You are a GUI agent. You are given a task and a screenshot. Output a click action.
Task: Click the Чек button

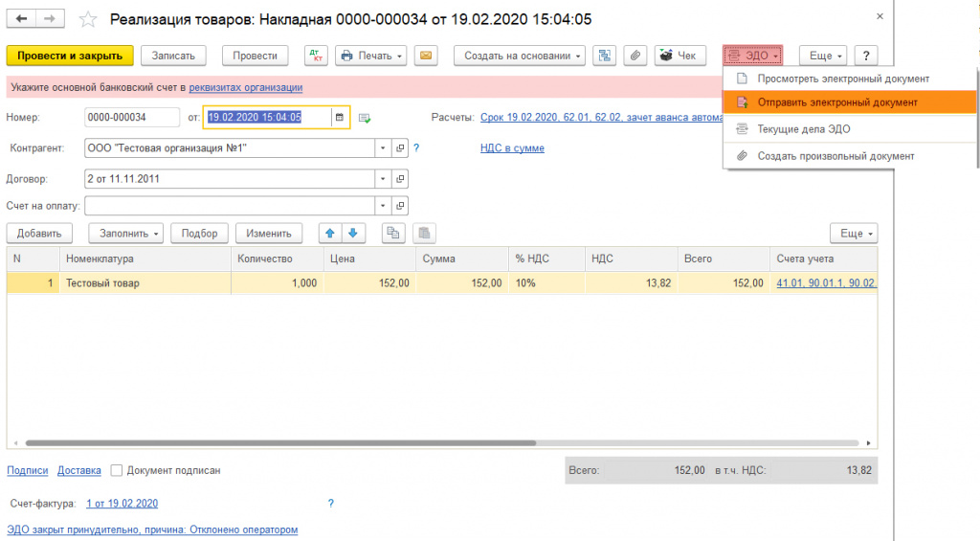click(x=680, y=56)
